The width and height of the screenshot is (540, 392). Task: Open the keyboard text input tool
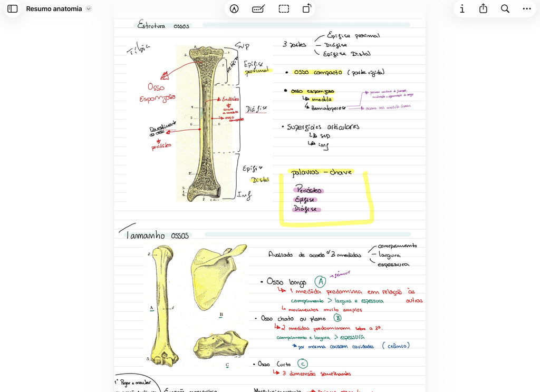(x=258, y=9)
